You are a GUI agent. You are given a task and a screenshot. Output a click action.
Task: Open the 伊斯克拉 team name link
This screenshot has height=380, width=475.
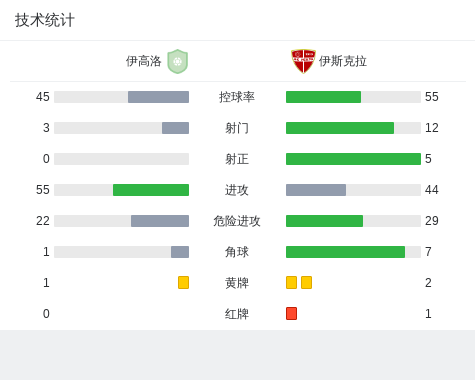(343, 61)
